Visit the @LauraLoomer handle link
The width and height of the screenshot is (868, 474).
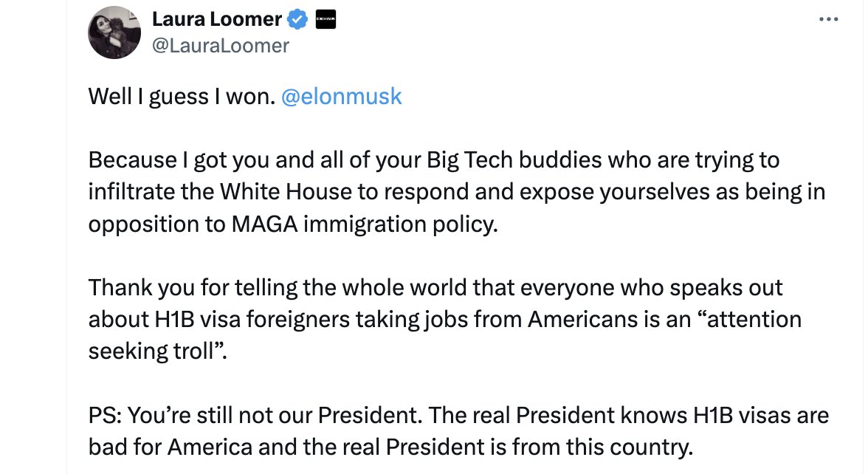(x=220, y=46)
